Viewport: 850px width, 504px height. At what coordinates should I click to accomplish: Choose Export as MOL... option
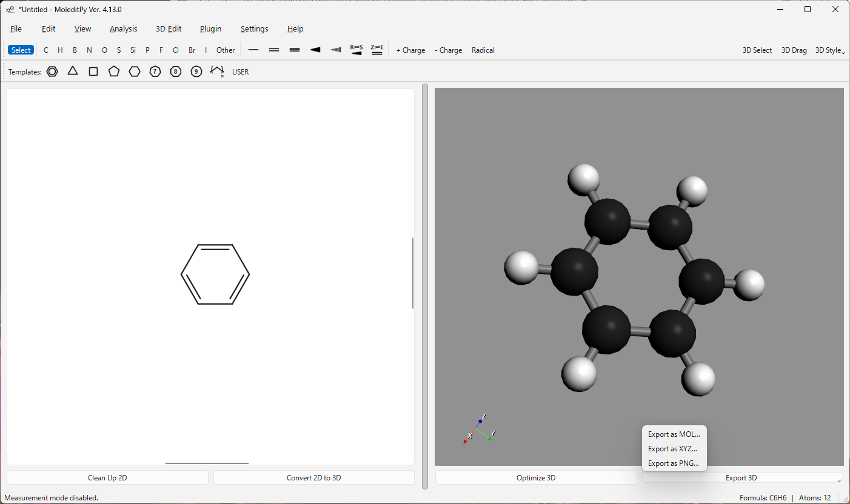point(674,434)
